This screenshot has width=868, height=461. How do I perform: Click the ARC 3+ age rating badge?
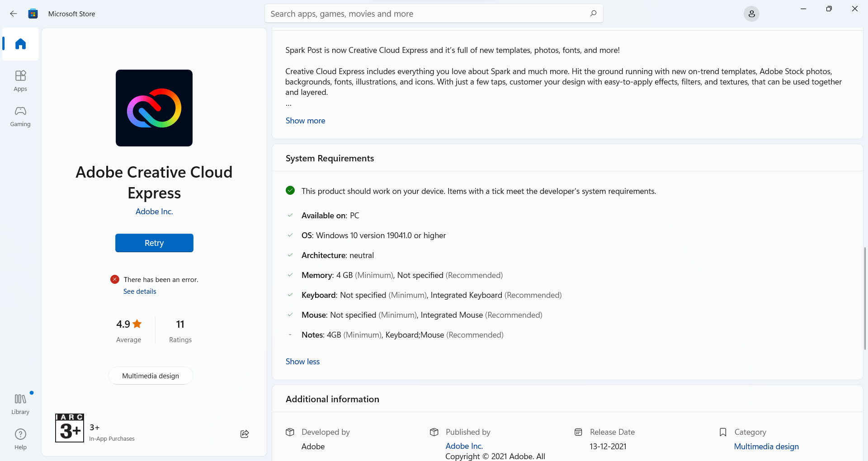tap(70, 428)
